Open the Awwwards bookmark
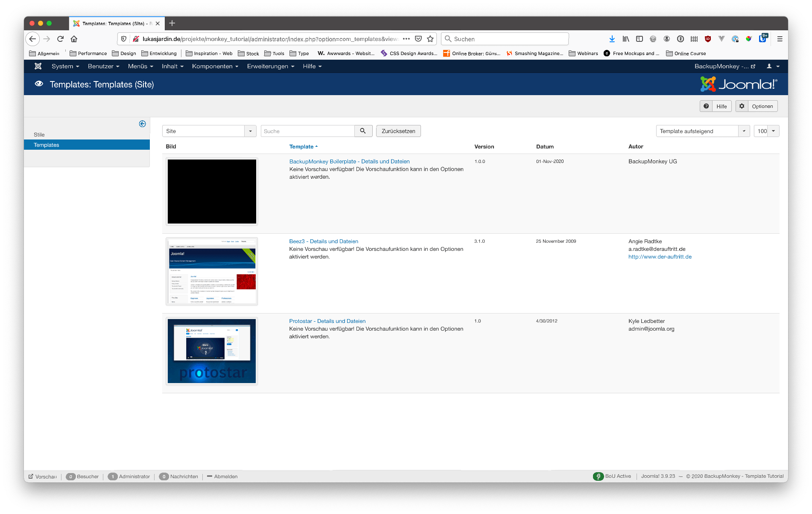Image resolution: width=812 pixels, height=514 pixels. (346, 53)
